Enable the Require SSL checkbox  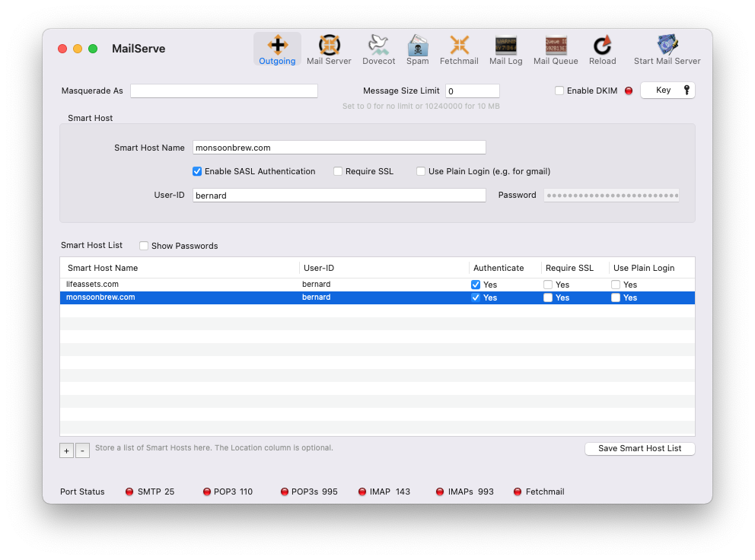click(x=338, y=171)
